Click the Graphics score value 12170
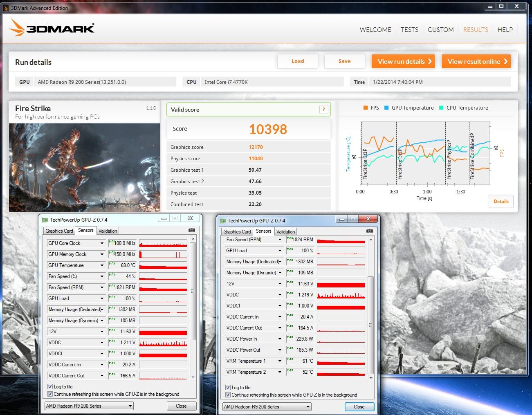 (x=256, y=147)
